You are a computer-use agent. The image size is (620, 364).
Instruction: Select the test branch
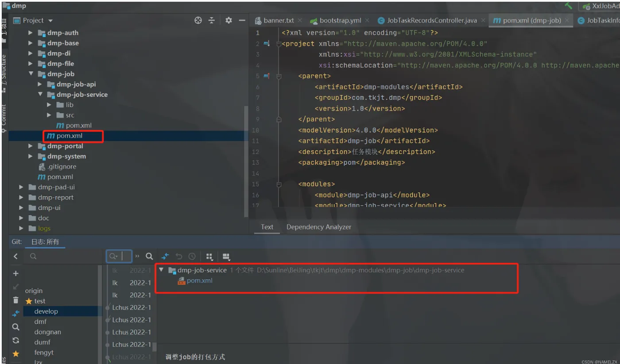point(40,301)
